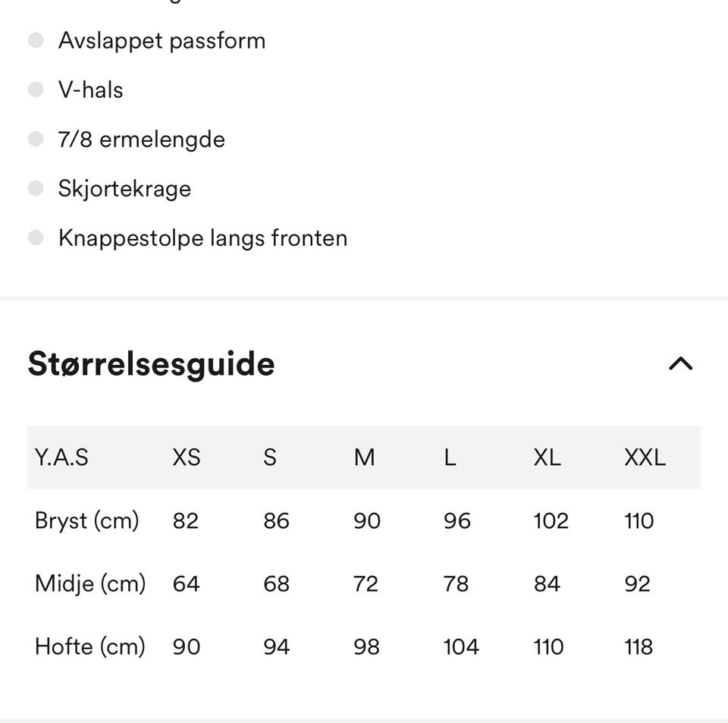Image resolution: width=728 pixels, height=723 pixels.
Task: Click the Størrelsesguide heading
Action: (x=152, y=364)
